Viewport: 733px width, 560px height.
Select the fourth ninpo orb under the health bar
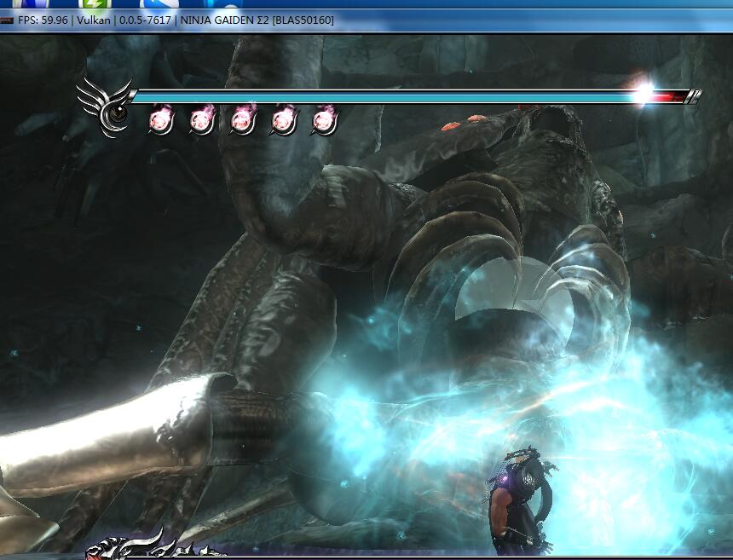283,120
